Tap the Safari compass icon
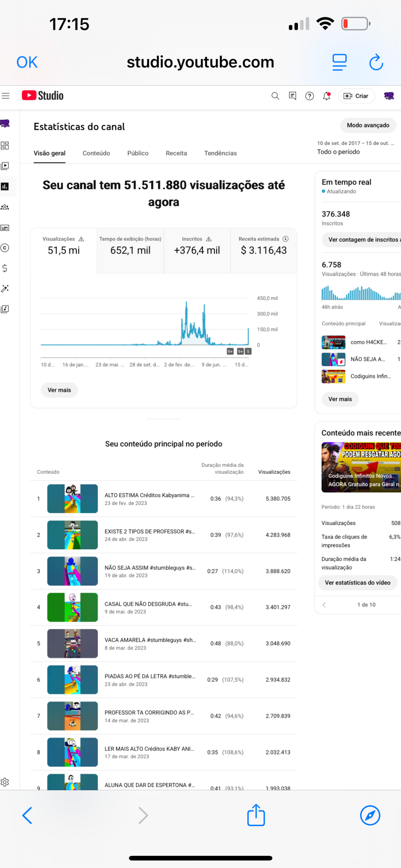Viewport: 401px width, 868px height. 370,815
